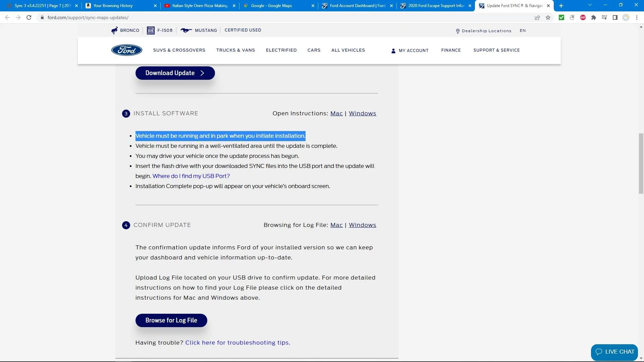The height and width of the screenshot is (362, 644).
Task: Change language via EN selector
Action: [523, 31]
